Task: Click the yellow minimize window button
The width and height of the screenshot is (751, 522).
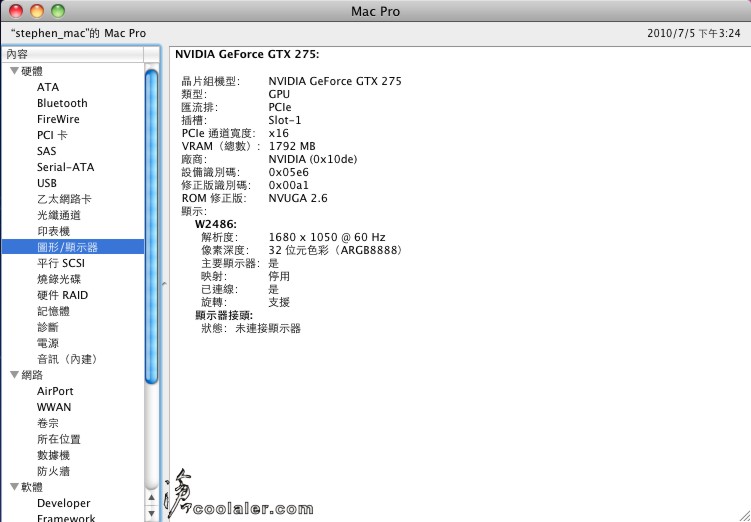Action: click(x=37, y=11)
